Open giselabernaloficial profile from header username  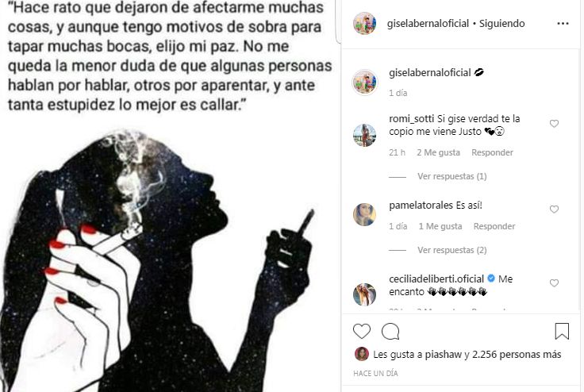[x=428, y=24]
